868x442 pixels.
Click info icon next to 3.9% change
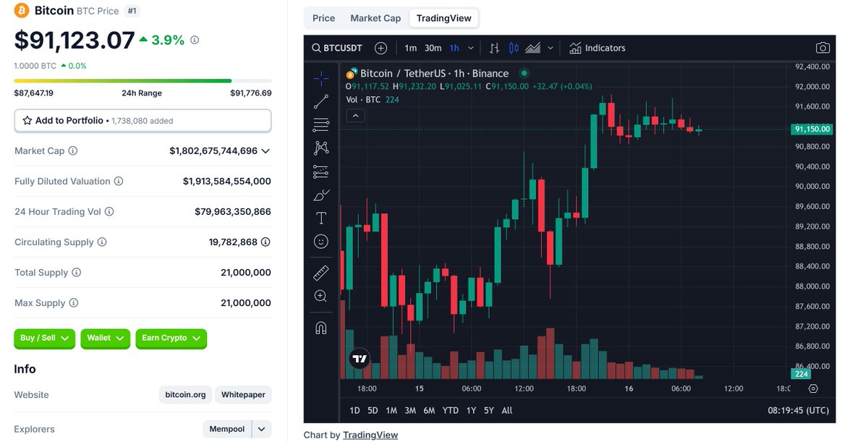(195, 41)
